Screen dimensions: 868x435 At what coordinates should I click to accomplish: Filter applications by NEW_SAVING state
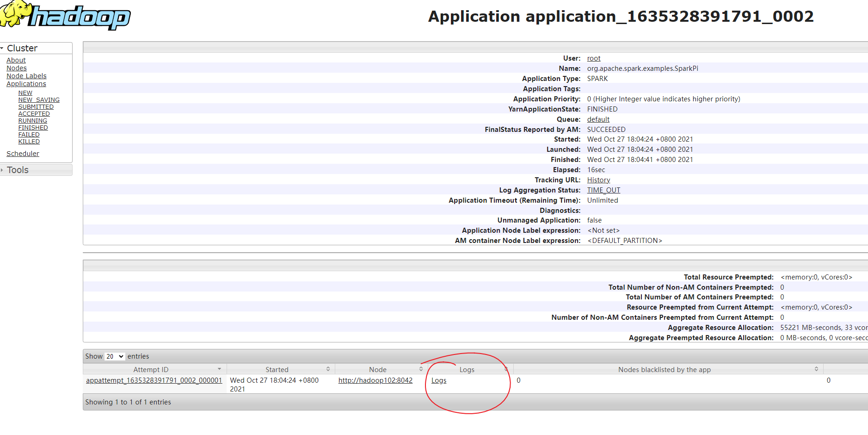coord(39,100)
